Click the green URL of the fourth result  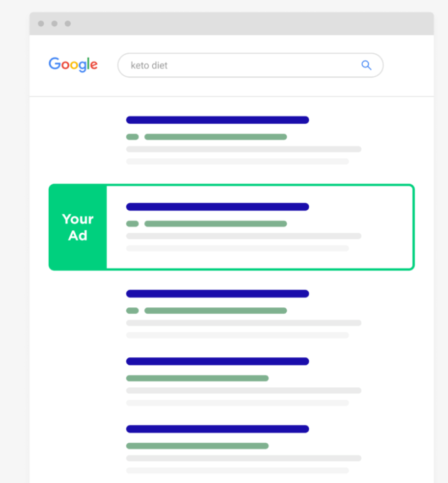coord(197,378)
